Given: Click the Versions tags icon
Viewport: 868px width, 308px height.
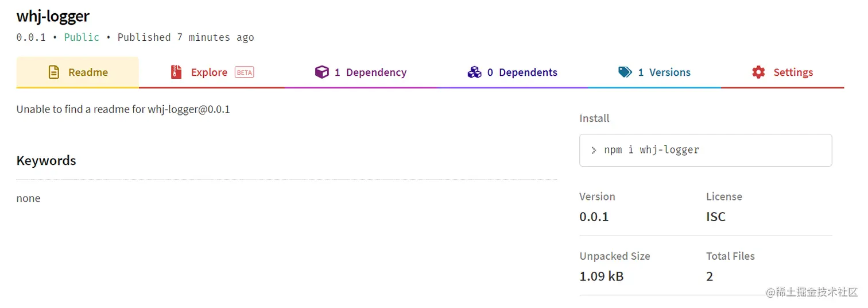Looking at the screenshot, I should click(625, 72).
